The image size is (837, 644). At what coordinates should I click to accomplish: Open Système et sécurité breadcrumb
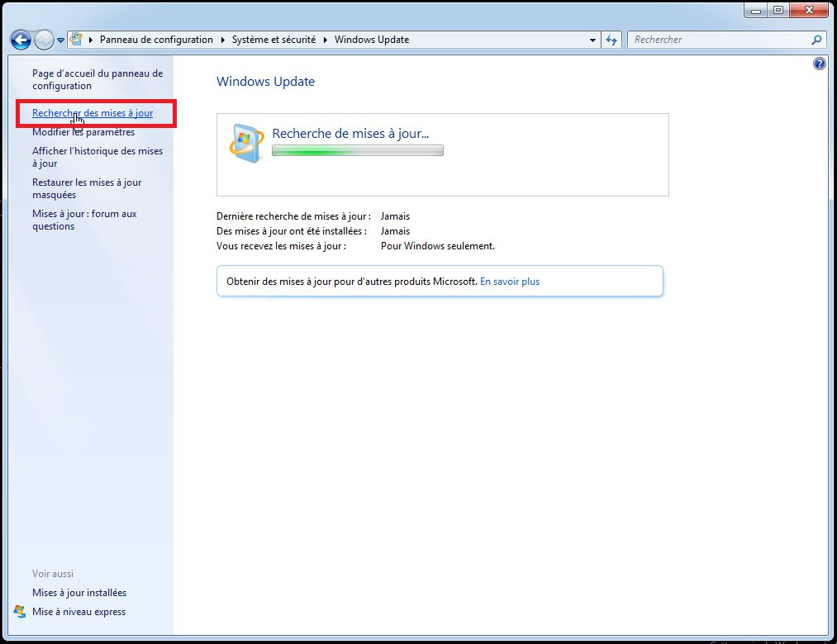point(273,40)
